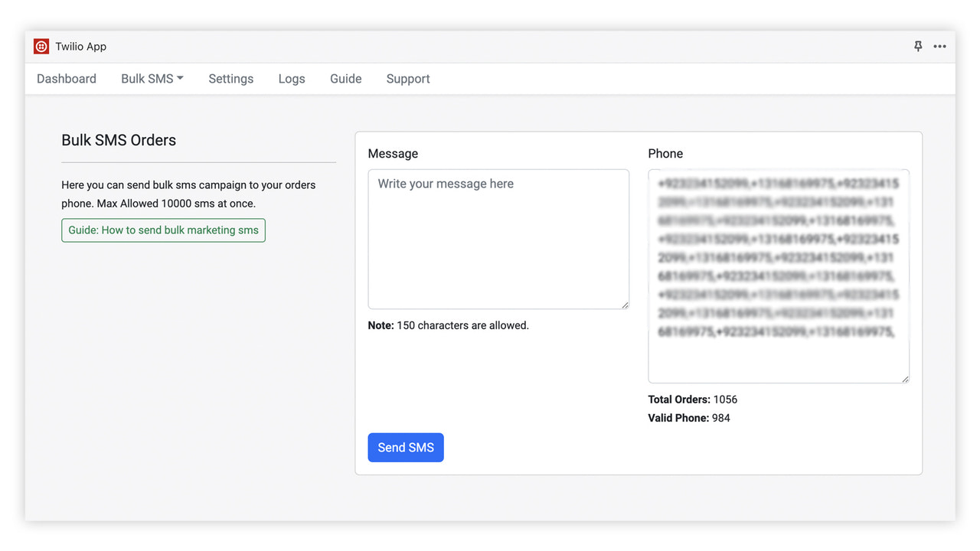The width and height of the screenshot is (980, 551).
Task: Click the Twilio App logo icon
Action: [x=41, y=47]
